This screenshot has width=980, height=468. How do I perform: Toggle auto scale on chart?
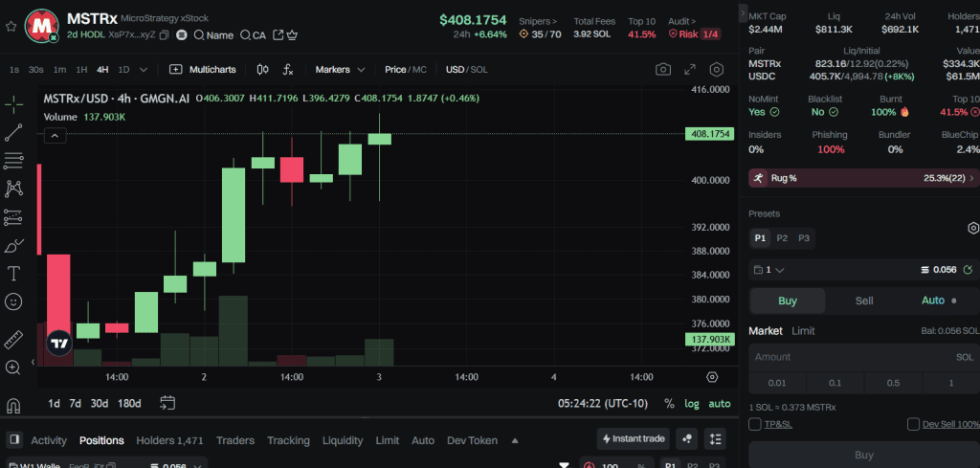coord(720,404)
